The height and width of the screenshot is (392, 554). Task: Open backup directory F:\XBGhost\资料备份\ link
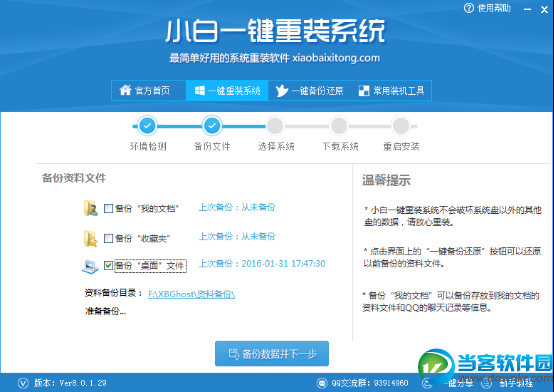click(191, 294)
